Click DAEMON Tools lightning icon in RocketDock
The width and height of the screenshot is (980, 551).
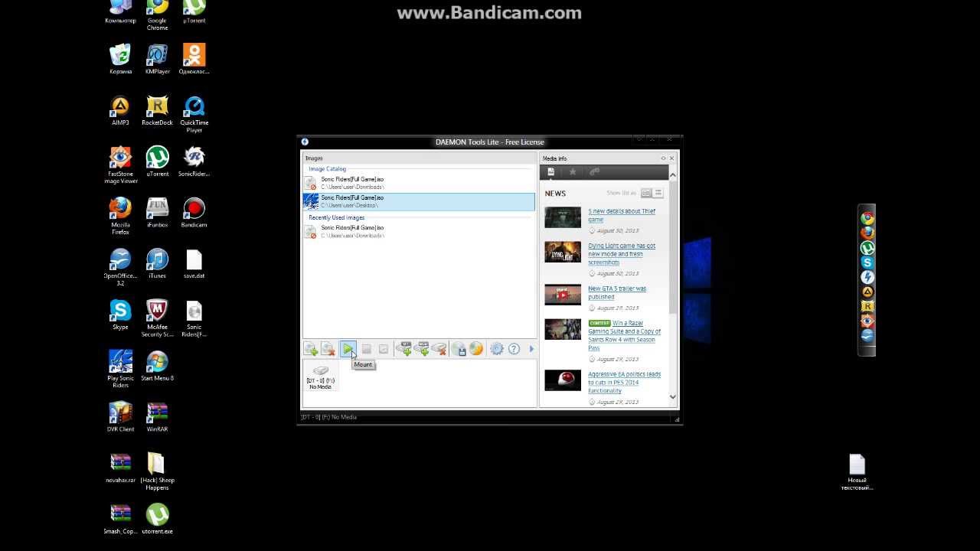point(867,277)
